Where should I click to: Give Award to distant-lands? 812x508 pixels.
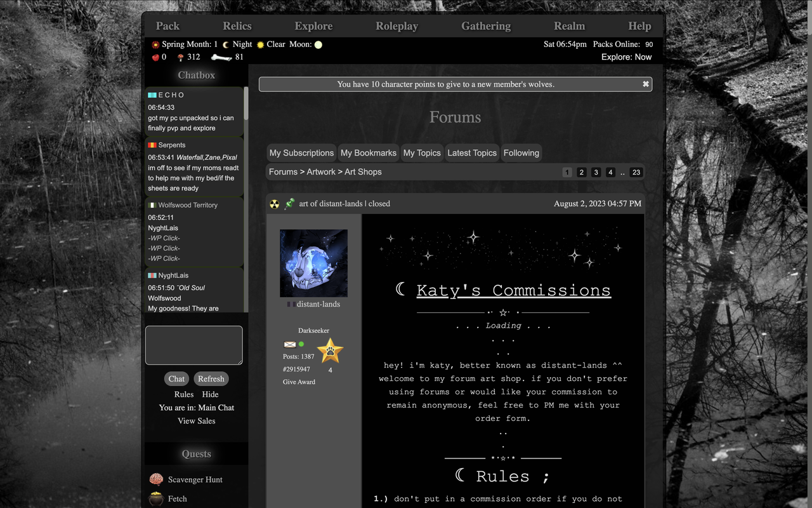pos(298,382)
